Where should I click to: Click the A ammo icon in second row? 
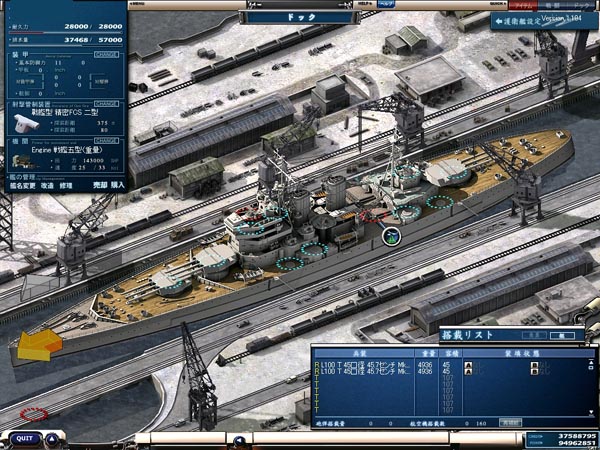tap(468, 372)
